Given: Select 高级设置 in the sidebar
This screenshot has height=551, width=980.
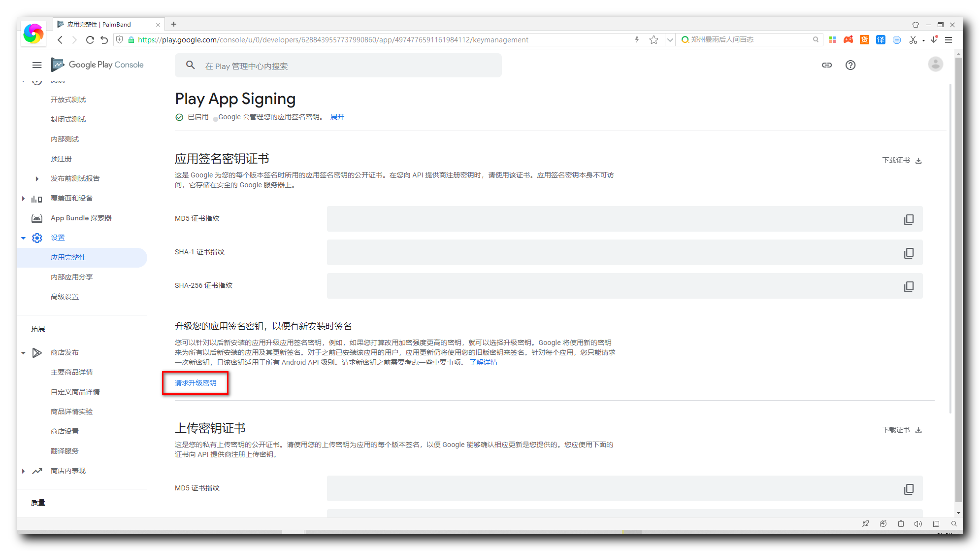Looking at the screenshot, I should click(65, 297).
